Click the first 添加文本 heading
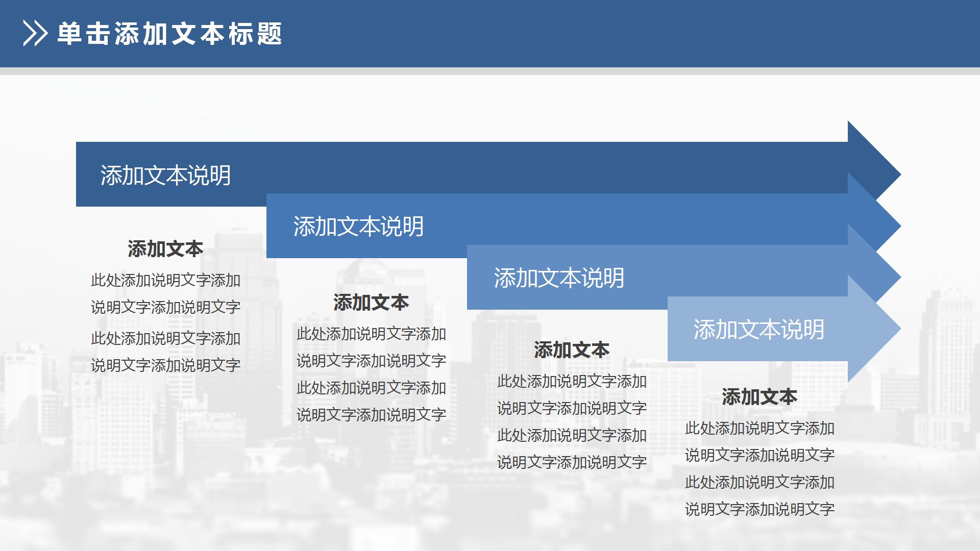Image resolution: width=980 pixels, height=551 pixels. 165,249
